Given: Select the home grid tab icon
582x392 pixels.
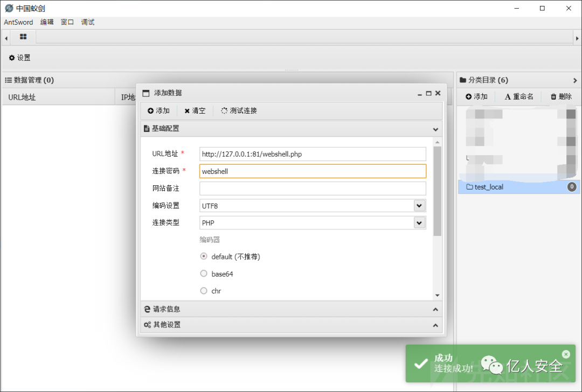Looking at the screenshot, I should coord(23,37).
